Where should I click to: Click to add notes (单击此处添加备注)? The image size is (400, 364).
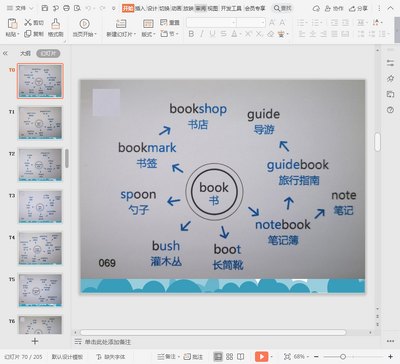click(x=107, y=342)
